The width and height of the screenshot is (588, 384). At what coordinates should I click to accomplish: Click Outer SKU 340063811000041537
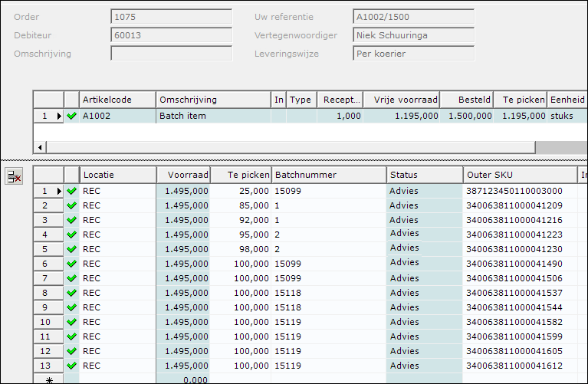520,293
